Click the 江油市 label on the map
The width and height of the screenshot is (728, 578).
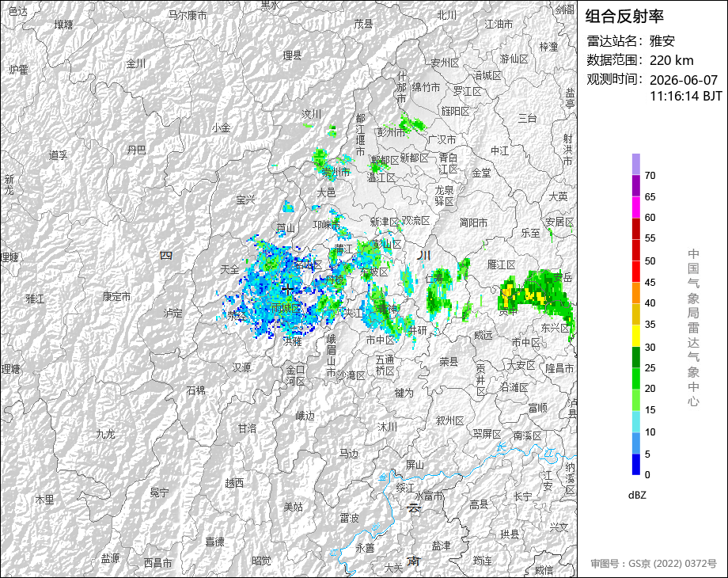499,25
